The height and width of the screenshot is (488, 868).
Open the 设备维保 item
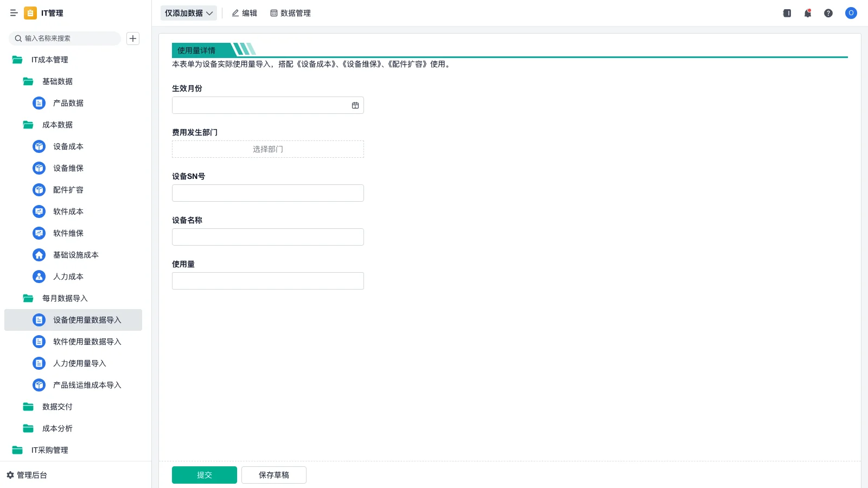point(68,168)
